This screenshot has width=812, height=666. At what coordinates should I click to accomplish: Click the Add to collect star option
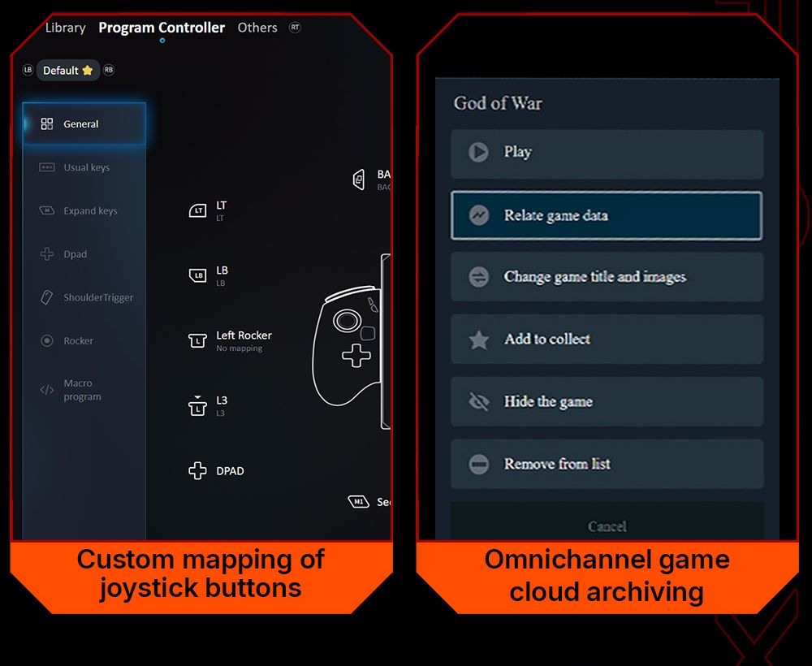(x=607, y=339)
